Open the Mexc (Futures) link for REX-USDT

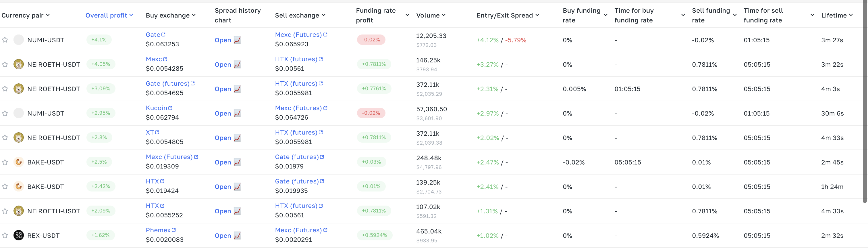tap(298, 230)
